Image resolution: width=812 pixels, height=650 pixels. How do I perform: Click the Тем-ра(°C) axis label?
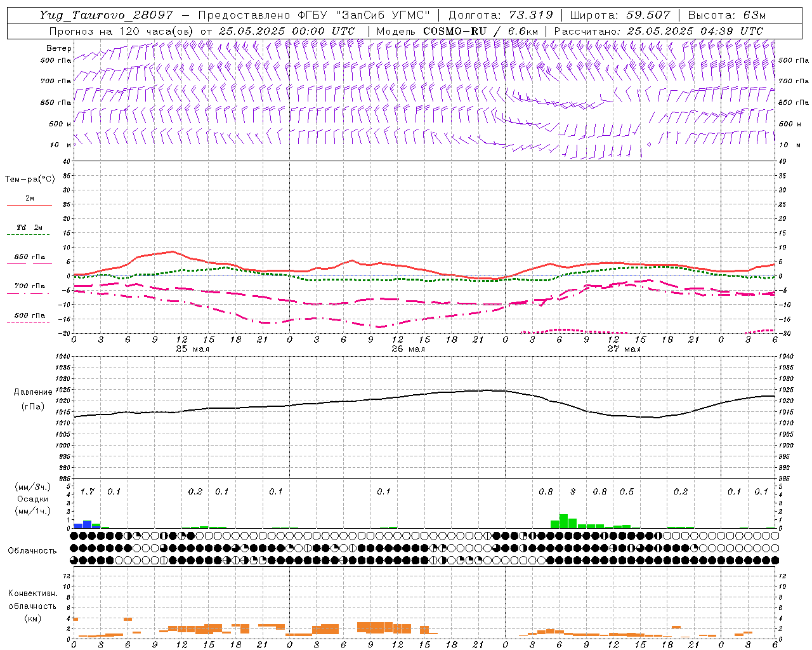30,180
